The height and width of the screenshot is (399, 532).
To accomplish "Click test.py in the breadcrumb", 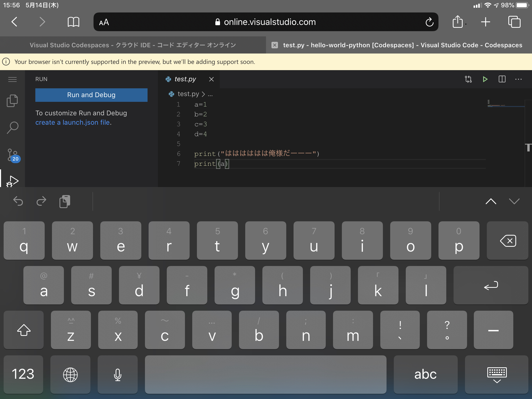I will click(x=188, y=94).
